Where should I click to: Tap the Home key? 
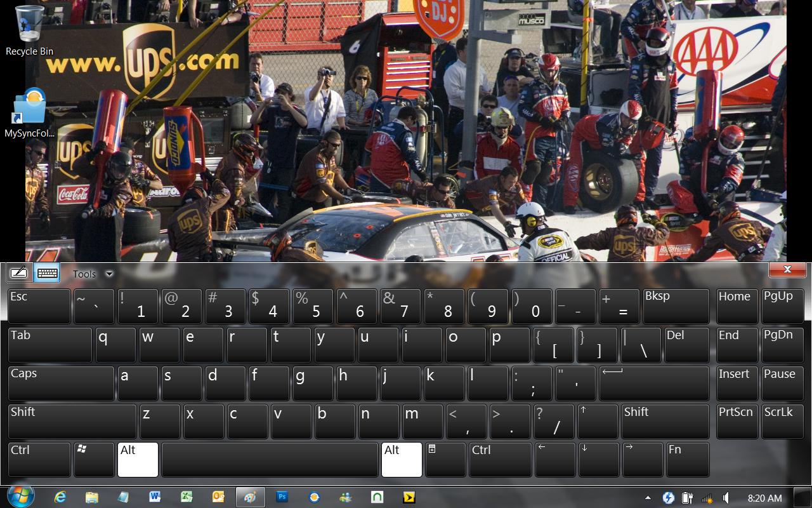click(737, 307)
